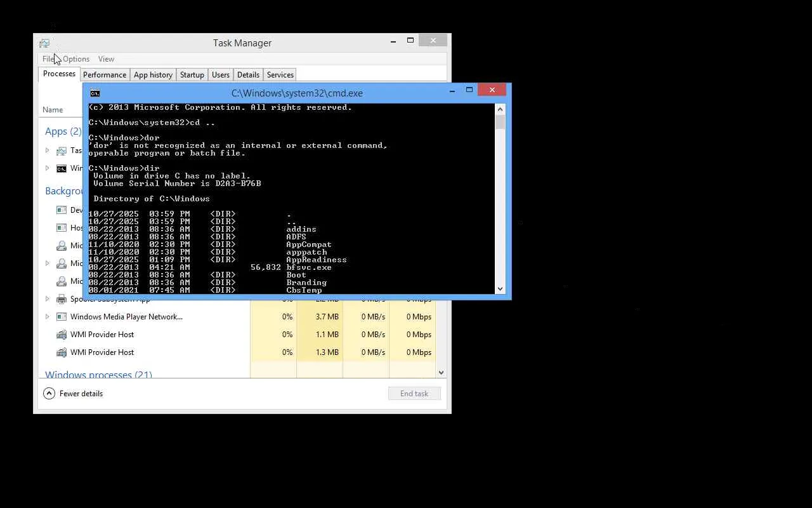Switch to the Details tab
Image resolution: width=812 pixels, height=508 pixels.
tap(248, 75)
